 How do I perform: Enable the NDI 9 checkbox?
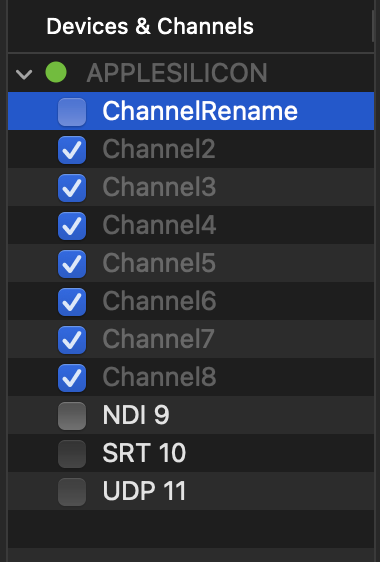click(72, 416)
